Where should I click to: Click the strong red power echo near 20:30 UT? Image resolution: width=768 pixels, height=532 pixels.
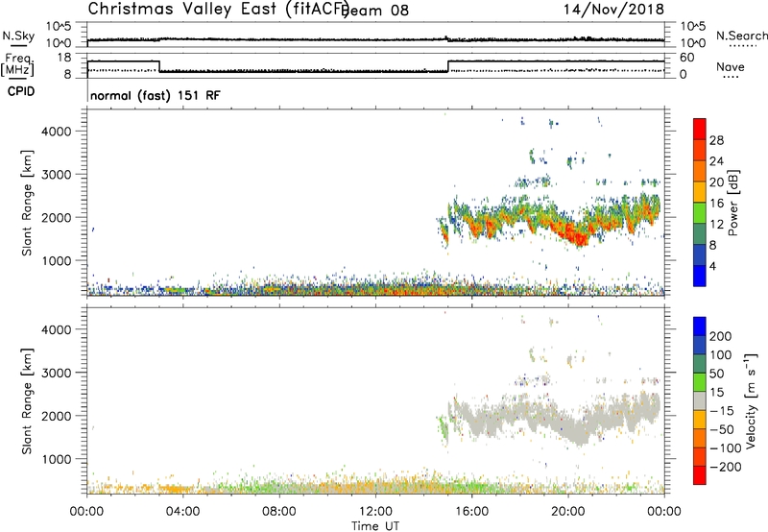[579, 238]
